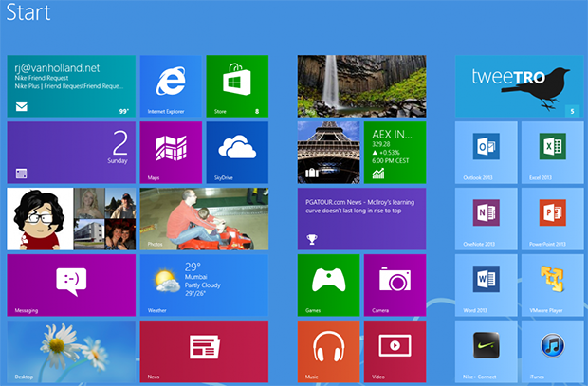Open the SkyDrive tile
Viewport: 588px width, 386px height.
tap(237, 153)
